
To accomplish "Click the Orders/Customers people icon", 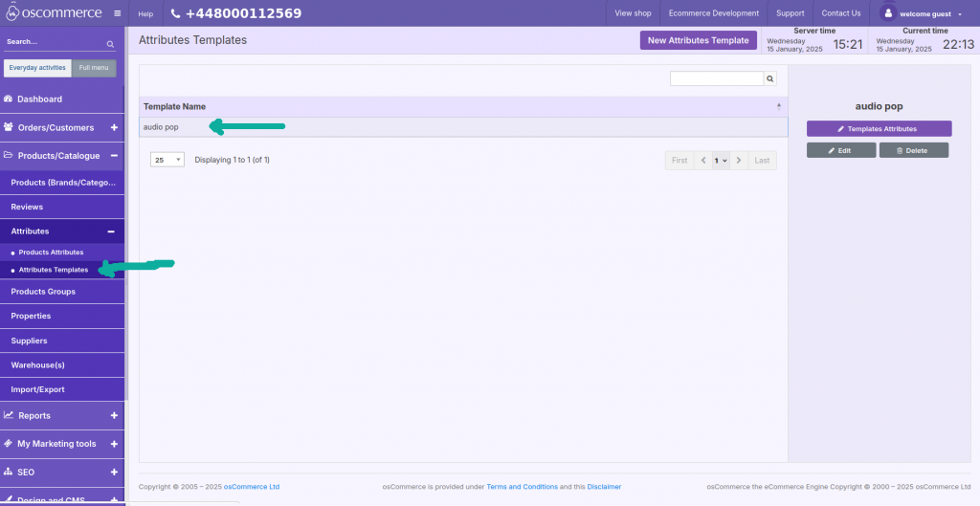I will [x=9, y=127].
